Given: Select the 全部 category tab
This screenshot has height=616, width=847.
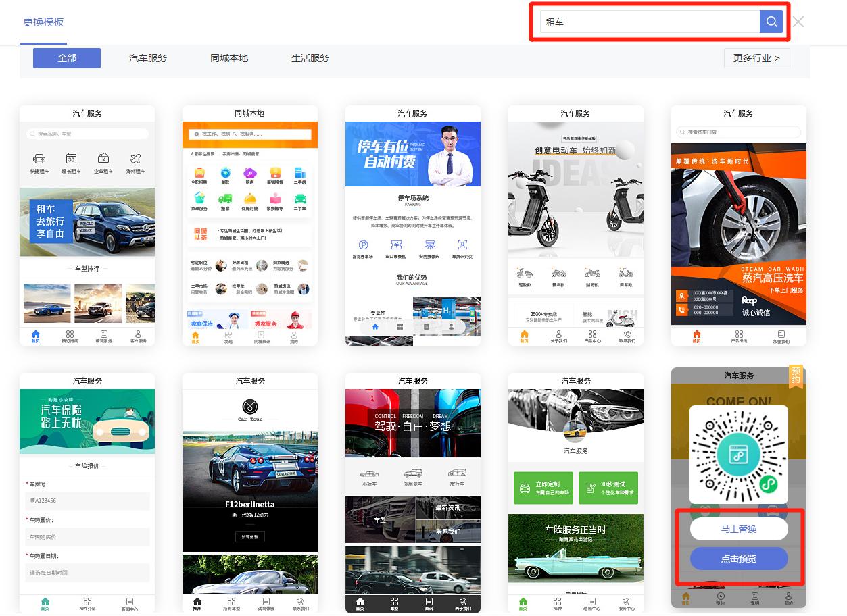Looking at the screenshot, I should [67, 58].
